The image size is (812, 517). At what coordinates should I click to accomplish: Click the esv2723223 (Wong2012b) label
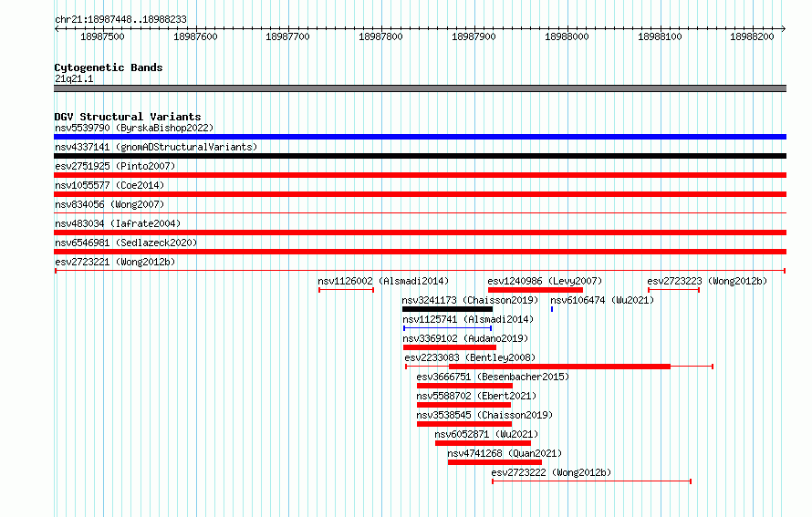(x=707, y=281)
